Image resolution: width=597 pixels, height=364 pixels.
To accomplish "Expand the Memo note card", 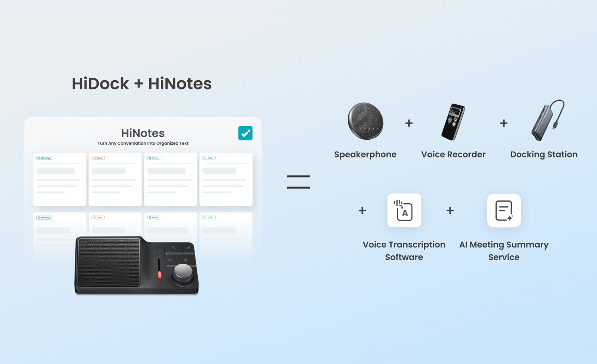I will coord(170,179).
